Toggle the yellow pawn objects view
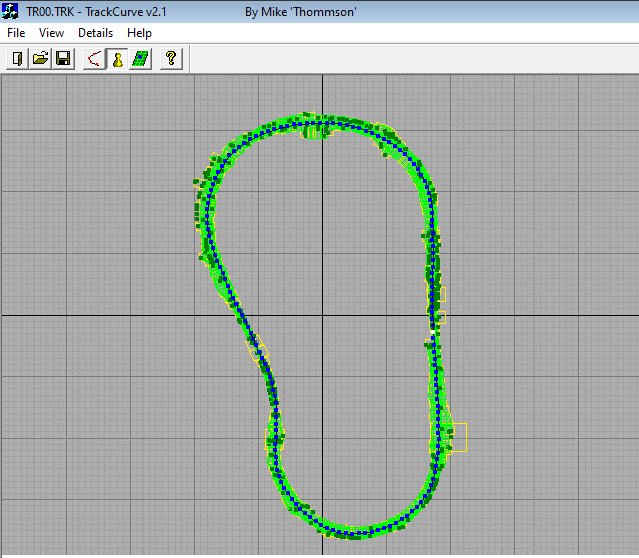This screenshot has height=558, width=639. pyautogui.click(x=117, y=59)
